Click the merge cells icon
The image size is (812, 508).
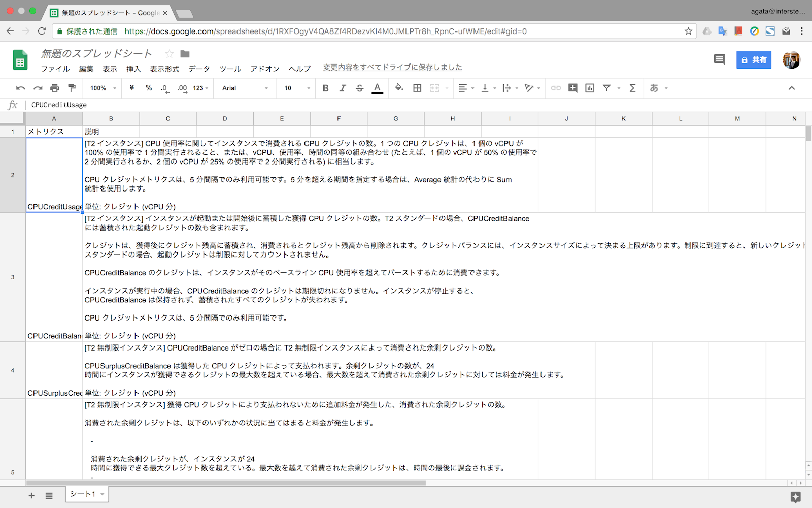click(435, 88)
